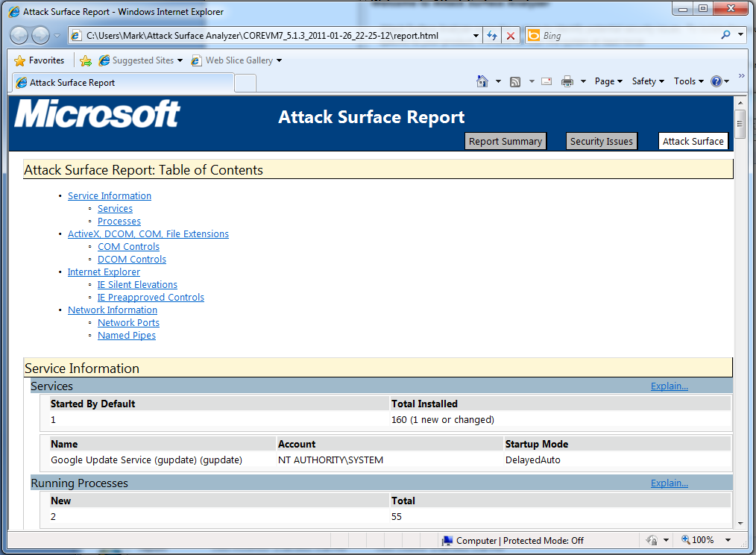This screenshot has height=555, width=756.
Task: Expand command bar overflow chevron
Action: click(742, 76)
